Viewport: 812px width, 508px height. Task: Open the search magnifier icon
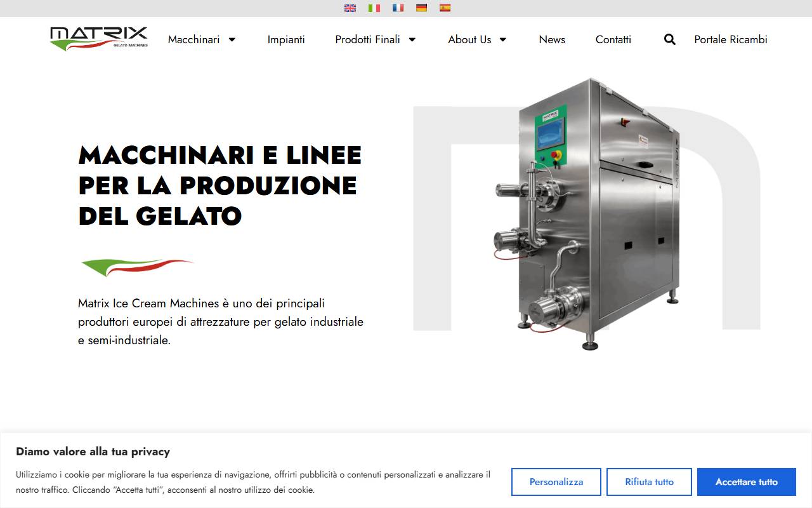[670, 39]
